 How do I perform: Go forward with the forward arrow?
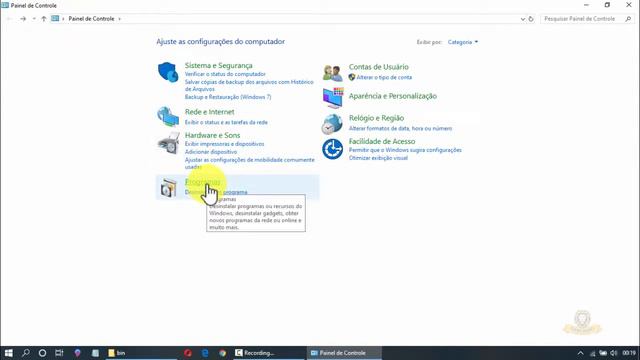pos(23,19)
